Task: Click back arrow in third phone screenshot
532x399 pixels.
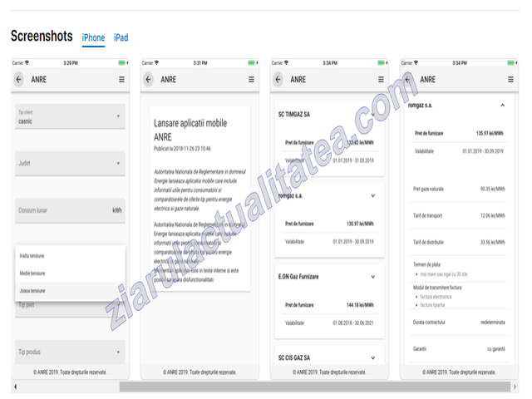Action: point(278,80)
